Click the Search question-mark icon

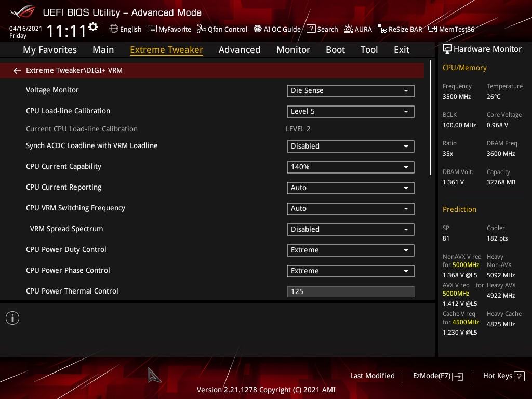click(311, 29)
